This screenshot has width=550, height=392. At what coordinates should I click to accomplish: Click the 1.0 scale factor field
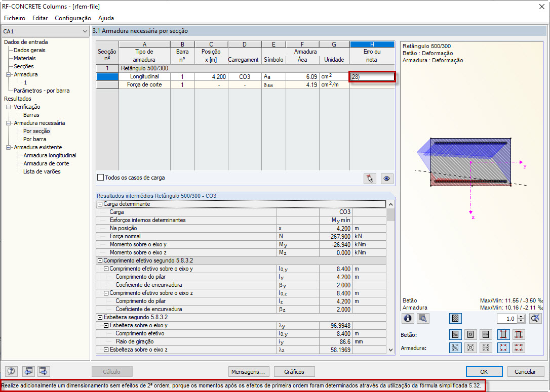tap(507, 319)
